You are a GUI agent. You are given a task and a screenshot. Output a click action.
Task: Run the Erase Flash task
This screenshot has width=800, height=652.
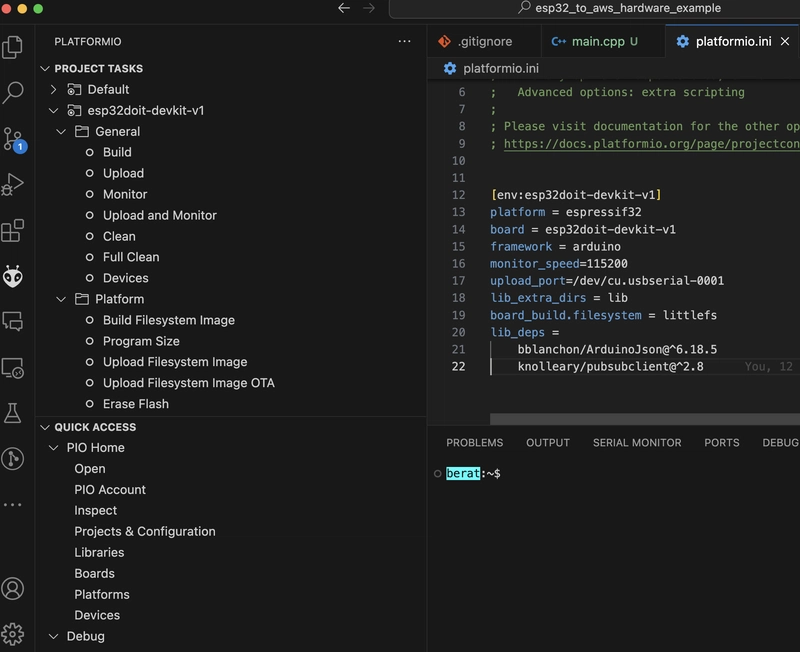point(135,404)
